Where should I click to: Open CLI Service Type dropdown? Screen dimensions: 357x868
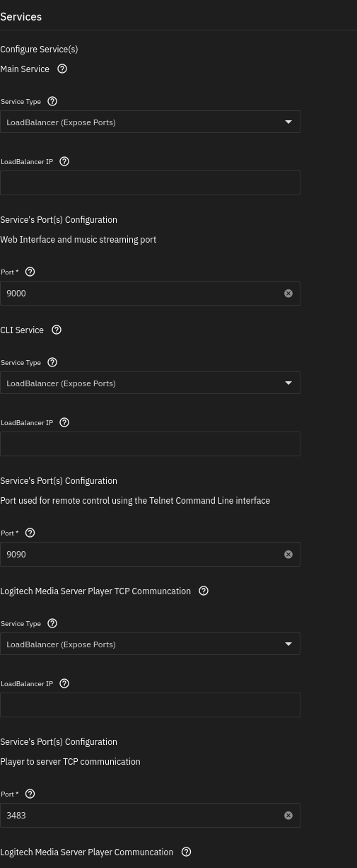(x=150, y=383)
